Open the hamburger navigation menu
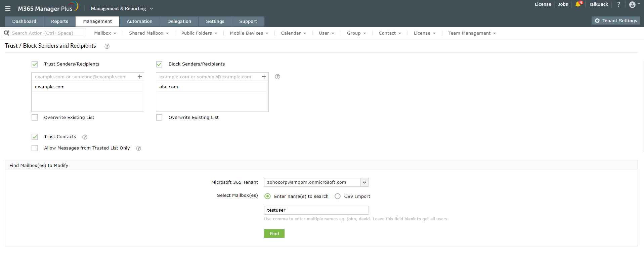Image resolution: width=644 pixels, height=258 pixels. (8, 9)
